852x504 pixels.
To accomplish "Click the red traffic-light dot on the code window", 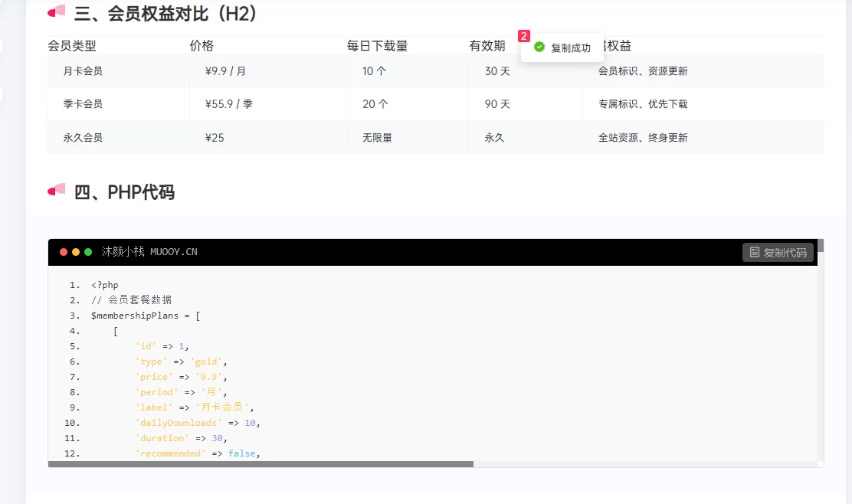I will pyautogui.click(x=63, y=251).
